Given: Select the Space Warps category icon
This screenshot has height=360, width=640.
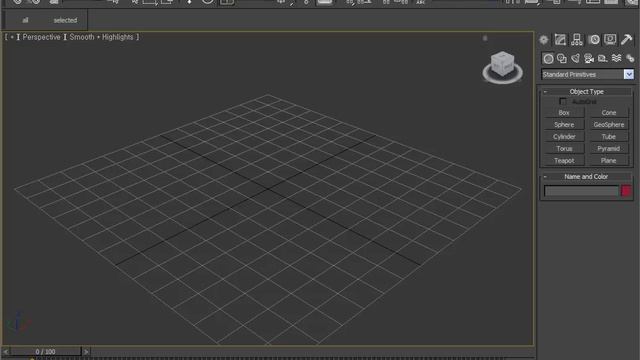Looking at the screenshot, I should click(616, 58).
